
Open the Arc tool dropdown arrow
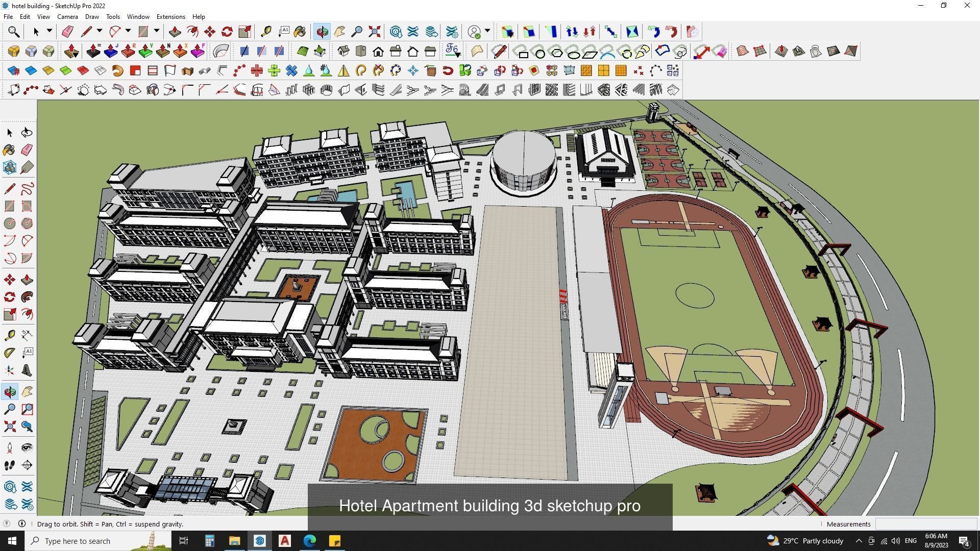click(128, 31)
